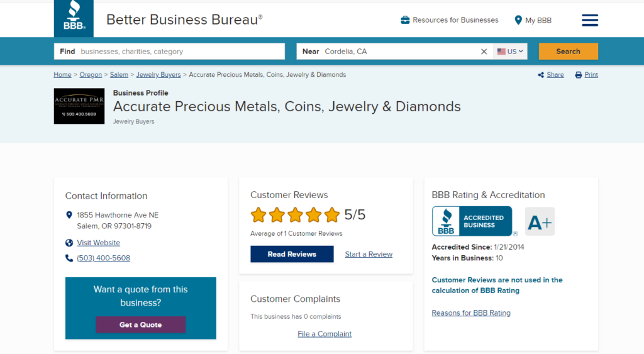This screenshot has height=354, width=644.
Task: Open the US country dropdown
Action: click(510, 52)
